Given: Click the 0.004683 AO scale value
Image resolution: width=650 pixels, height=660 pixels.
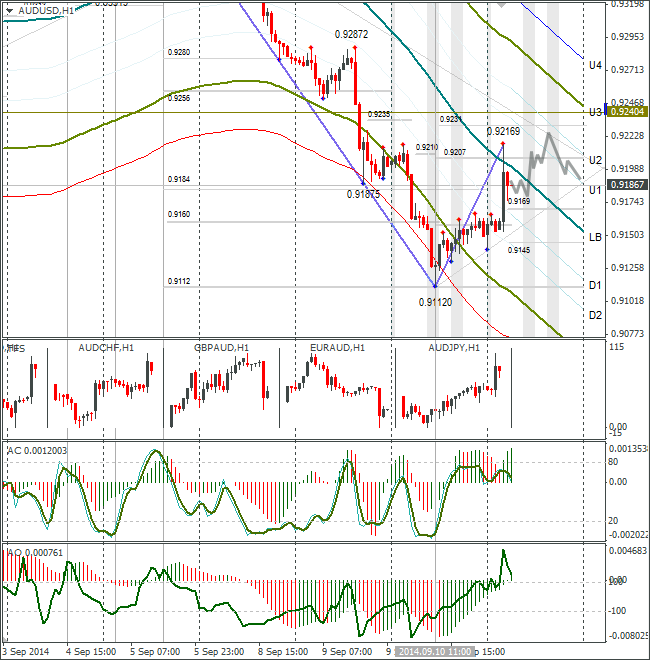Looking at the screenshot, I should 628,551.
